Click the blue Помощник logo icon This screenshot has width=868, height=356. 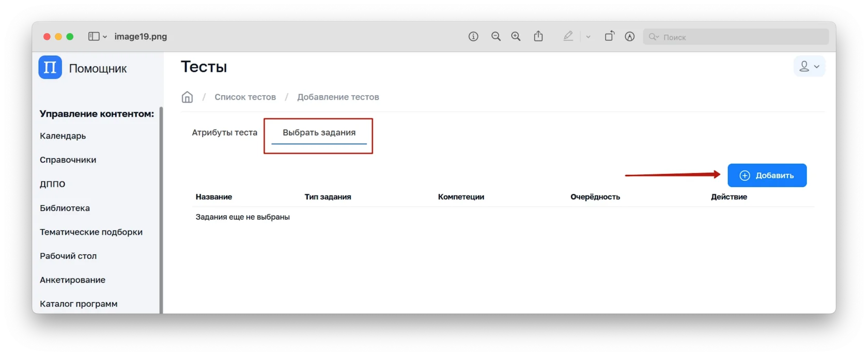pos(50,68)
